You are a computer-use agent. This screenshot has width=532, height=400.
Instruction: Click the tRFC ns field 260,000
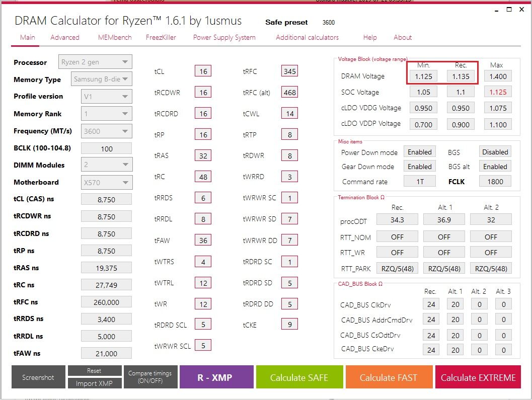(x=107, y=302)
